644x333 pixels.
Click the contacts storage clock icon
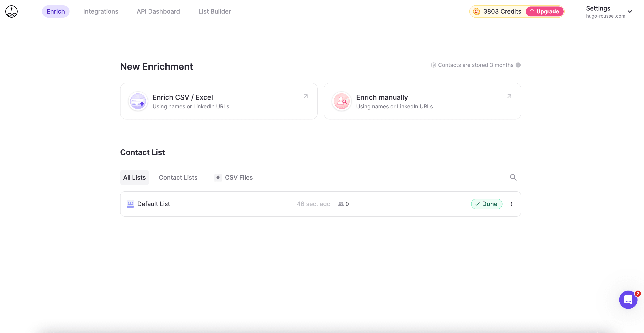pyautogui.click(x=434, y=65)
